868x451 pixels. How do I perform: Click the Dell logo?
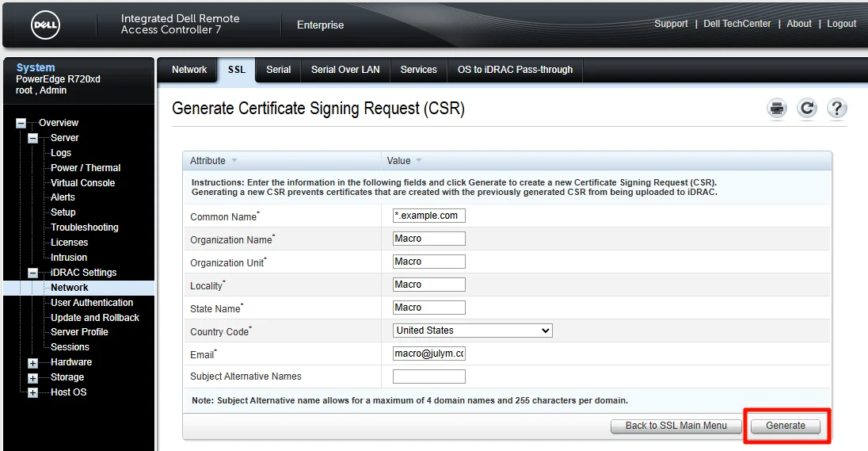click(45, 25)
